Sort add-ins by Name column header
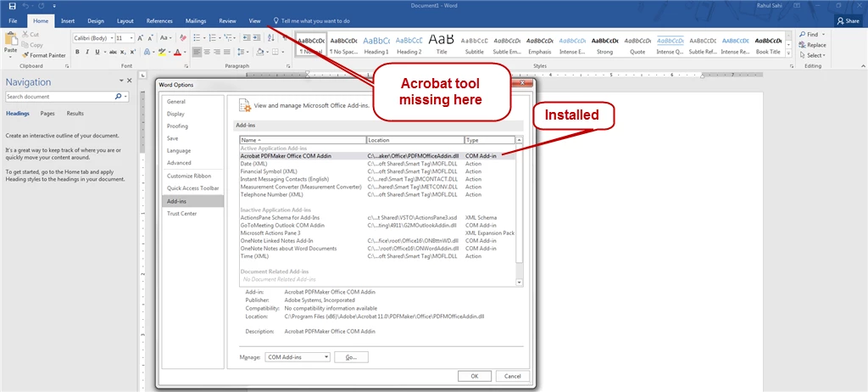This screenshot has height=392, width=868. point(303,140)
